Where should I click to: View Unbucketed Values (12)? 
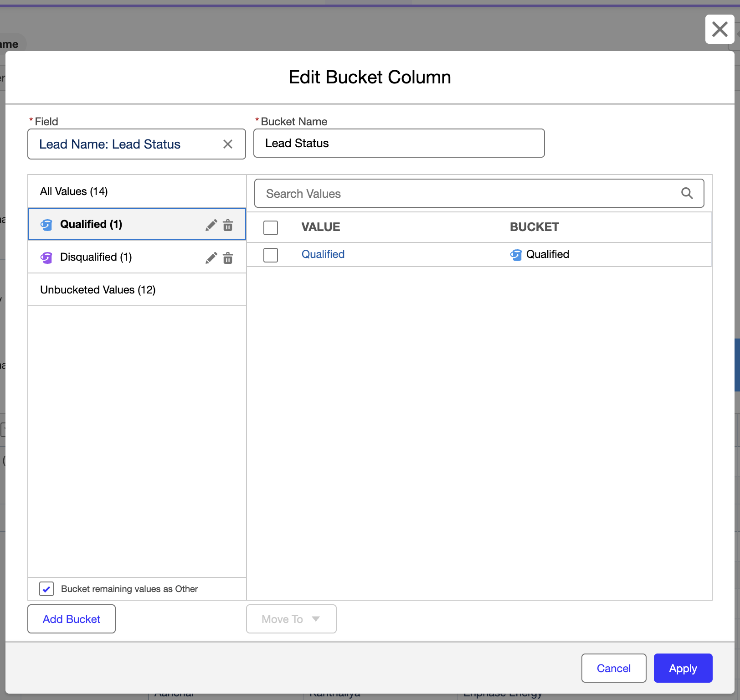(137, 290)
